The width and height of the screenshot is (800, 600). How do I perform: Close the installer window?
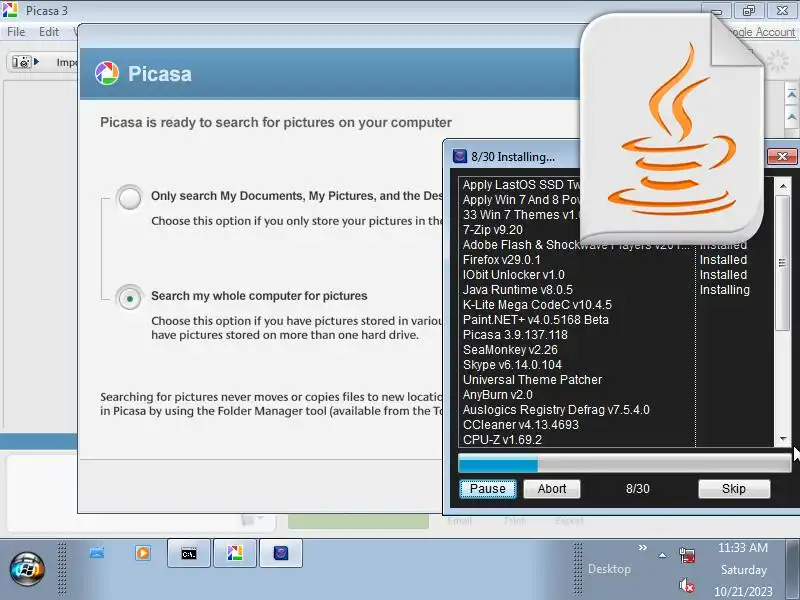tap(782, 156)
